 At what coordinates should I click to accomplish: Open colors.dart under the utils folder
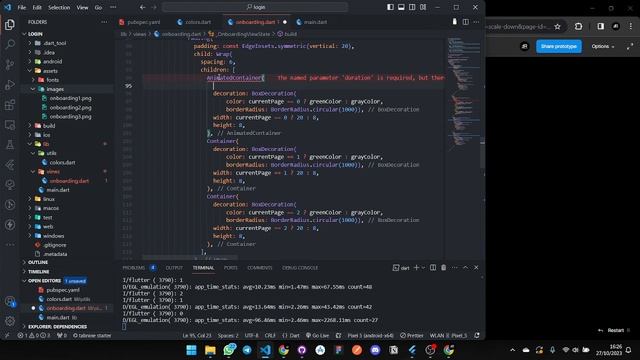click(62, 162)
